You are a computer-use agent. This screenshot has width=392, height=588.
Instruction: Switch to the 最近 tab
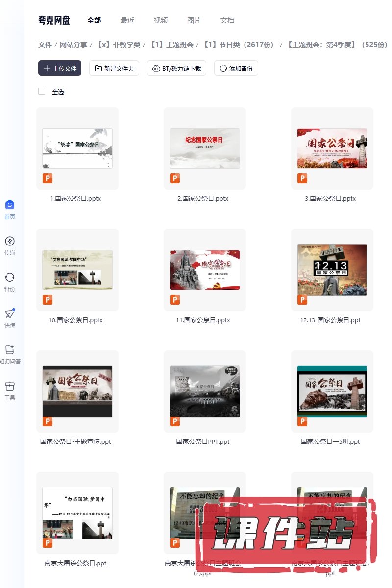point(127,20)
